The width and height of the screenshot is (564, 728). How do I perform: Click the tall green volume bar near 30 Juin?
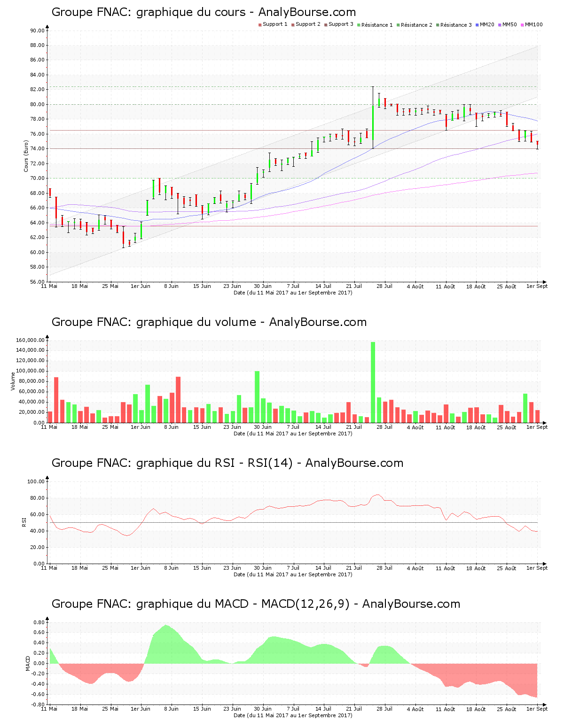point(257,397)
